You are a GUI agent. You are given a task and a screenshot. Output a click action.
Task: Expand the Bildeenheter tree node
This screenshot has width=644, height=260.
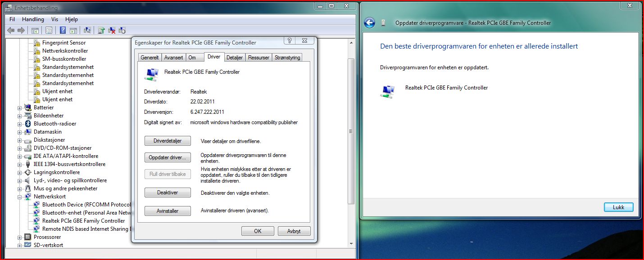click(x=19, y=116)
